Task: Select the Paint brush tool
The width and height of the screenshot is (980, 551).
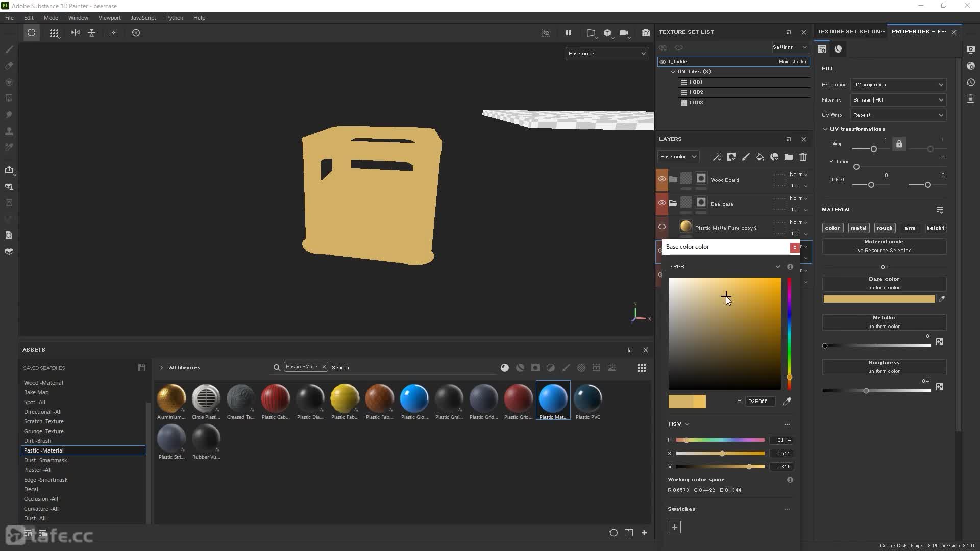Action: (9, 49)
